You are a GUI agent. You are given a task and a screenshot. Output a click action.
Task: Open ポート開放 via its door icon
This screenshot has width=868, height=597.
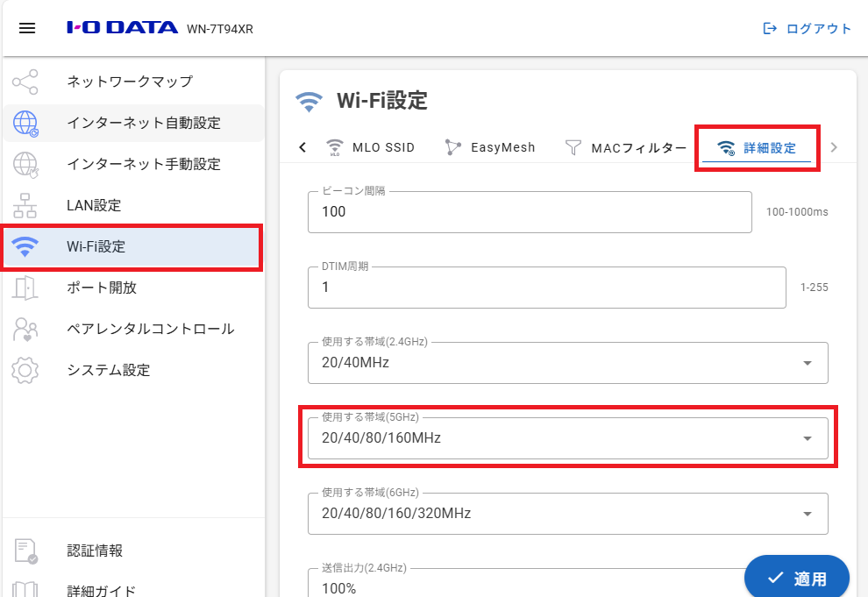coord(26,288)
